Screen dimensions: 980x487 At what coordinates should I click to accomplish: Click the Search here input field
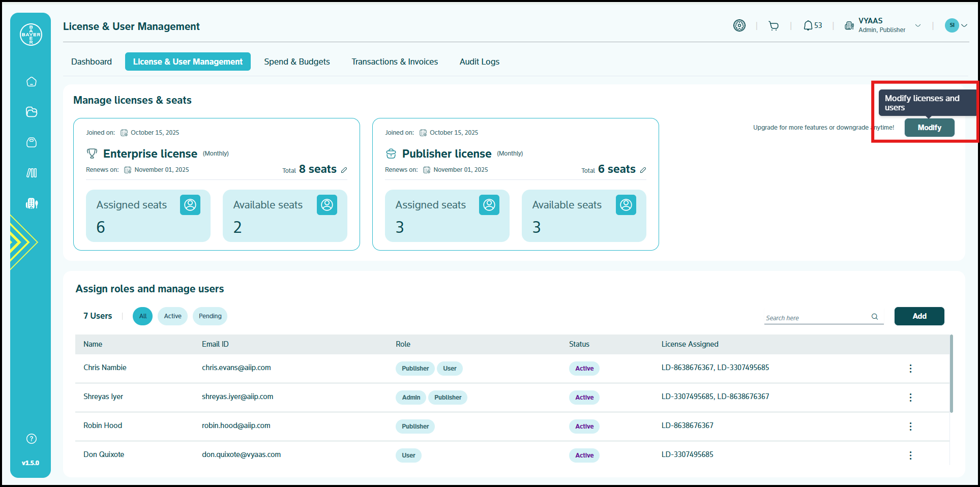click(816, 318)
